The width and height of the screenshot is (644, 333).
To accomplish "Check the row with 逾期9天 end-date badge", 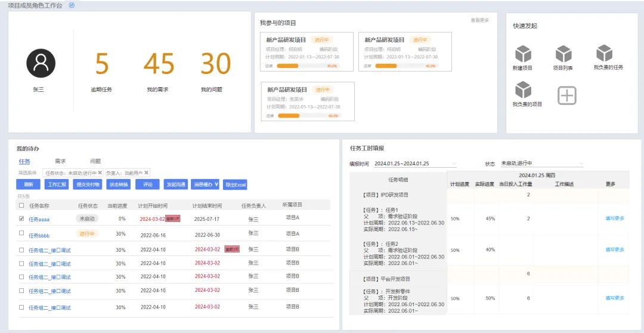I will coord(21,249).
